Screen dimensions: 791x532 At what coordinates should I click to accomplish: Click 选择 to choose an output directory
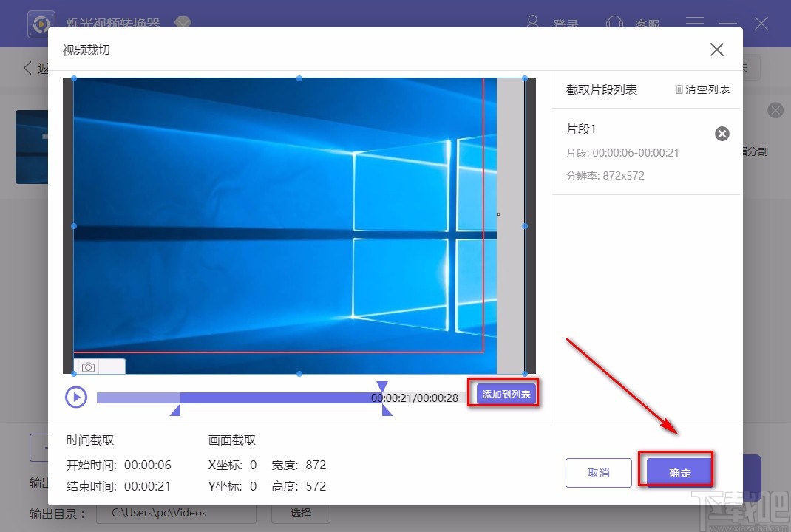point(300,513)
